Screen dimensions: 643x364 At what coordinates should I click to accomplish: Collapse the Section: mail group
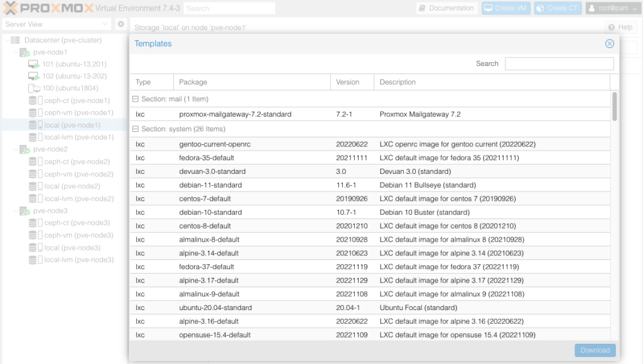click(136, 99)
